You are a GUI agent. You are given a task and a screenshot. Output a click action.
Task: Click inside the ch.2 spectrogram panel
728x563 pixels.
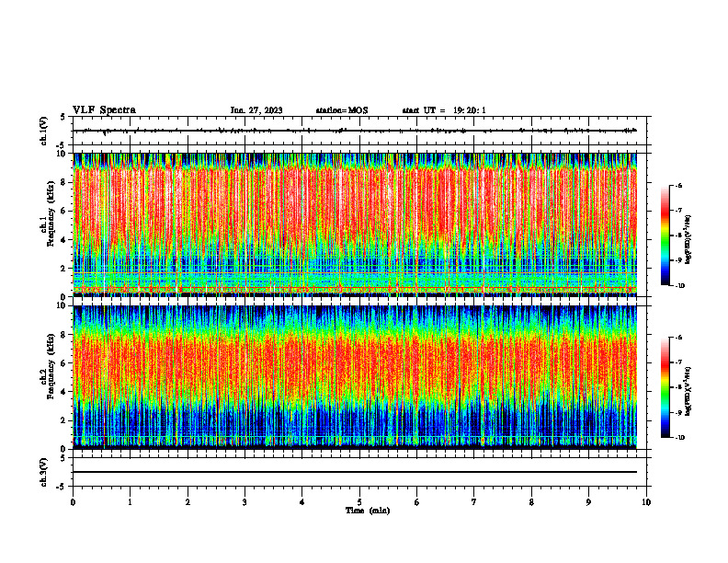coord(355,377)
